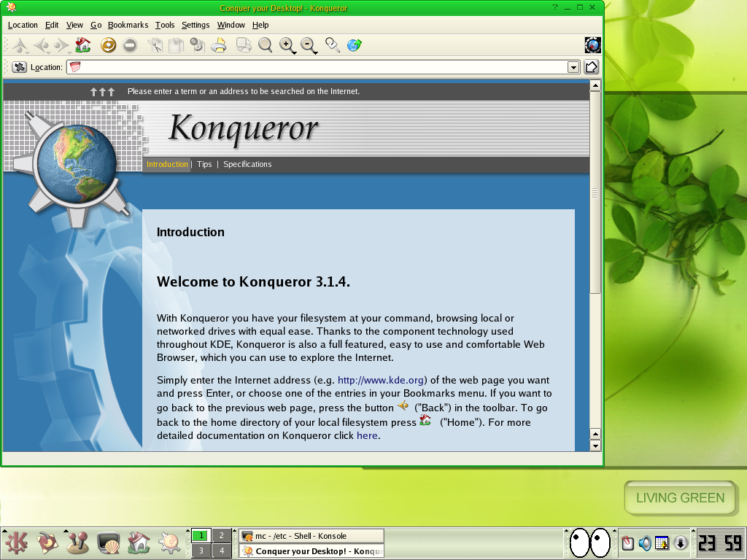Switch to the Tips page tab
The height and width of the screenshot is (560, 747).
(x=204, y=164)
